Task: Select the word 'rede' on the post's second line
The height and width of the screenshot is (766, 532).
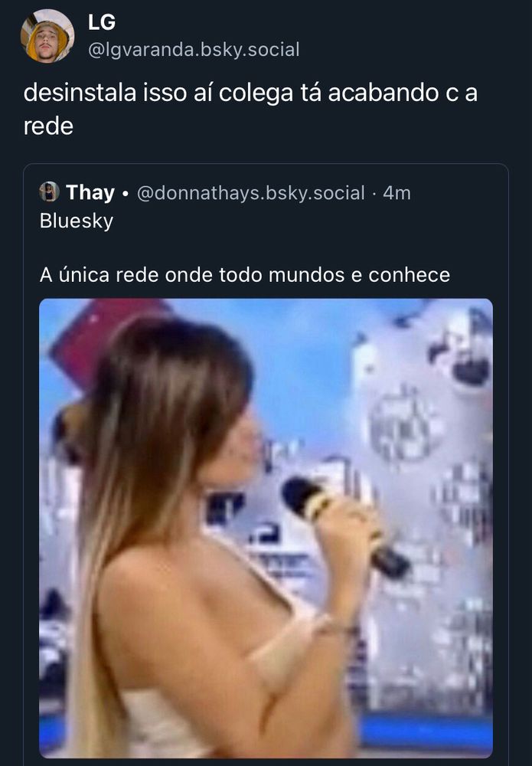Action: 48,126
